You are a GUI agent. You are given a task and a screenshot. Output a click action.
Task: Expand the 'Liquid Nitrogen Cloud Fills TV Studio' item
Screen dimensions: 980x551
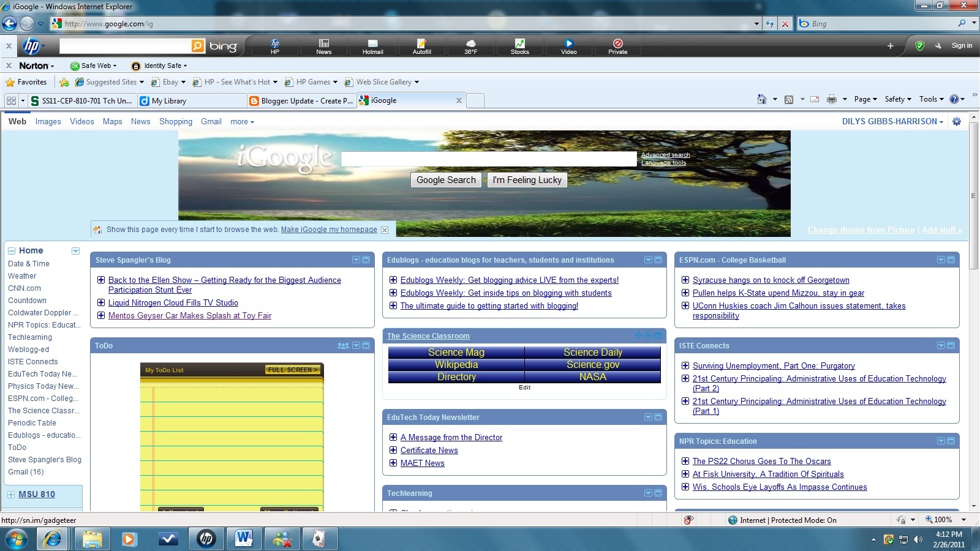(101, 302)
